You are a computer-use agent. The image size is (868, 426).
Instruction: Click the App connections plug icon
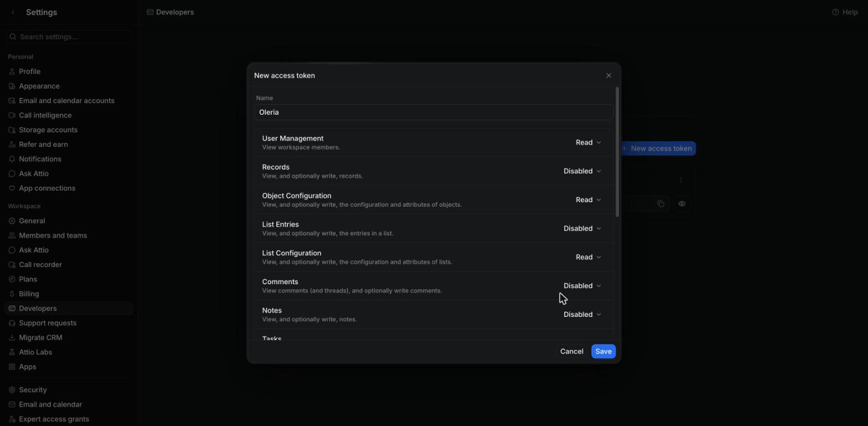click(x=12, y=188)
